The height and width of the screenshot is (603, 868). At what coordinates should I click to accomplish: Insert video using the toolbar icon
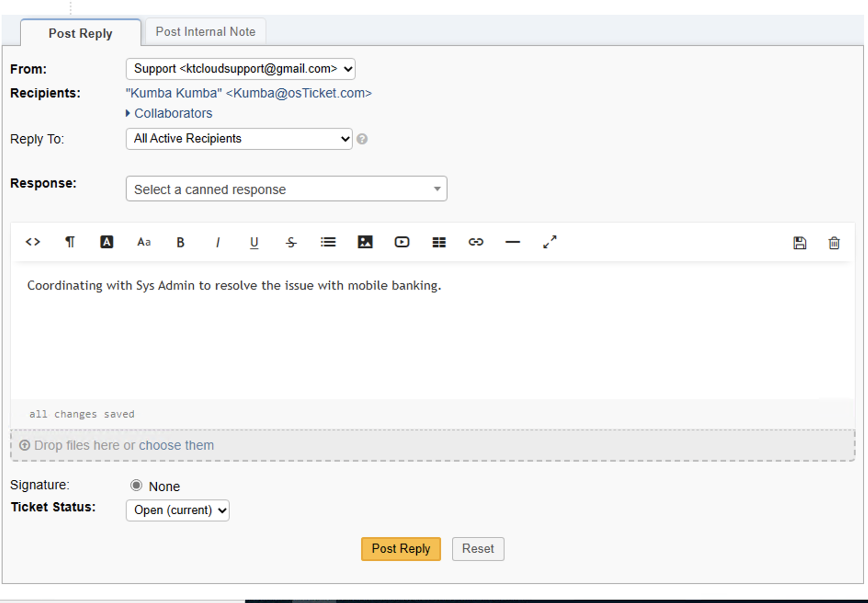pyautogui.click(x=402, y=242)
